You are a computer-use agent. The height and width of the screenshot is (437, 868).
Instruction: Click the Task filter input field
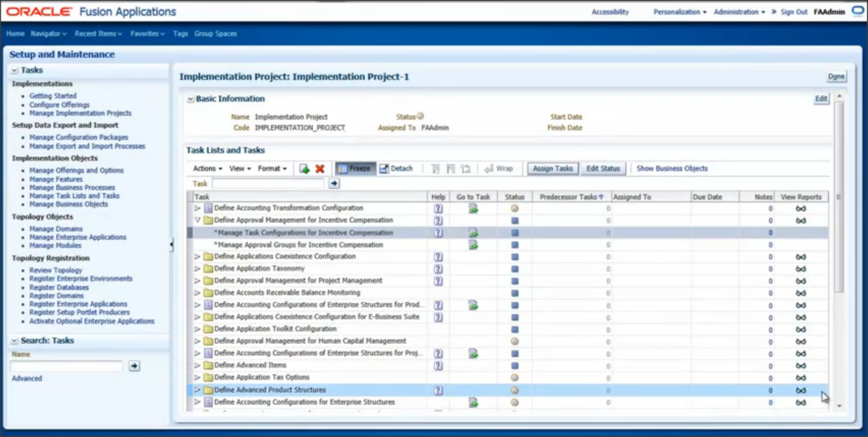tap(268, 183)
